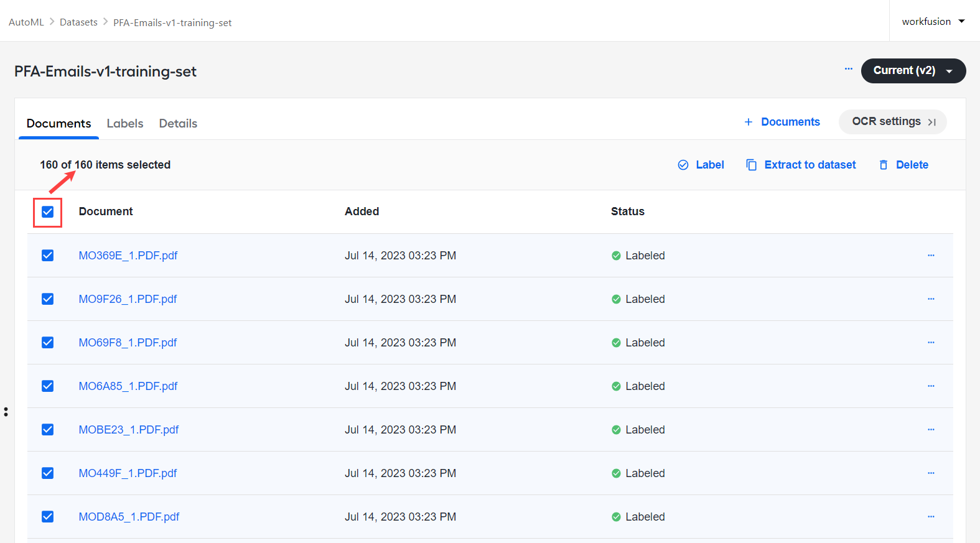This screenshot has height=543, width=980.
Task: Open document MOBE23_1.PDF.pdf
Action: pos(129,430)
